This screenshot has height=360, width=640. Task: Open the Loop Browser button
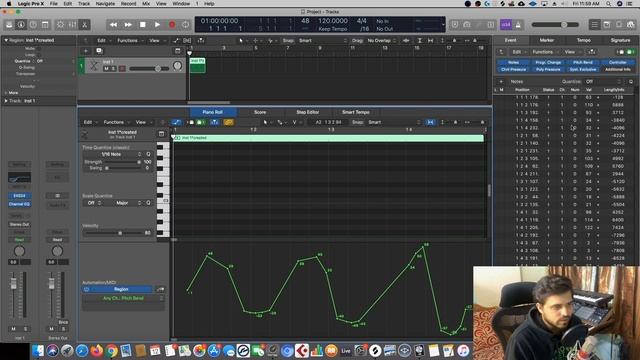click(x=619, y=25)
